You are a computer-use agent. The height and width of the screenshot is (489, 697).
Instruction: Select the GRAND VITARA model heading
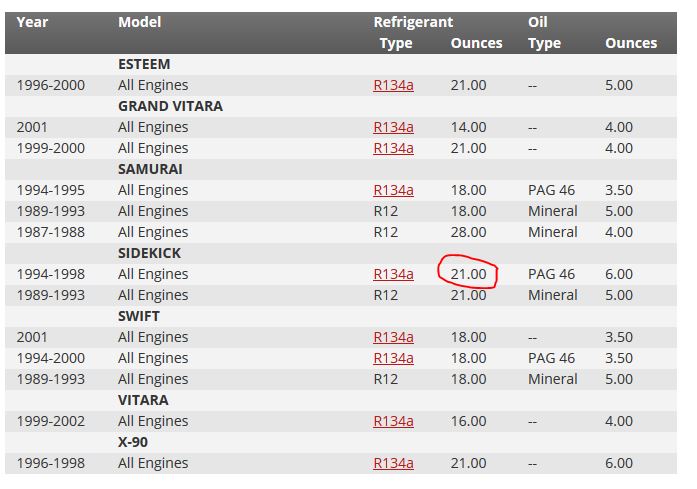pyautogui.click(x=170, y=106)
